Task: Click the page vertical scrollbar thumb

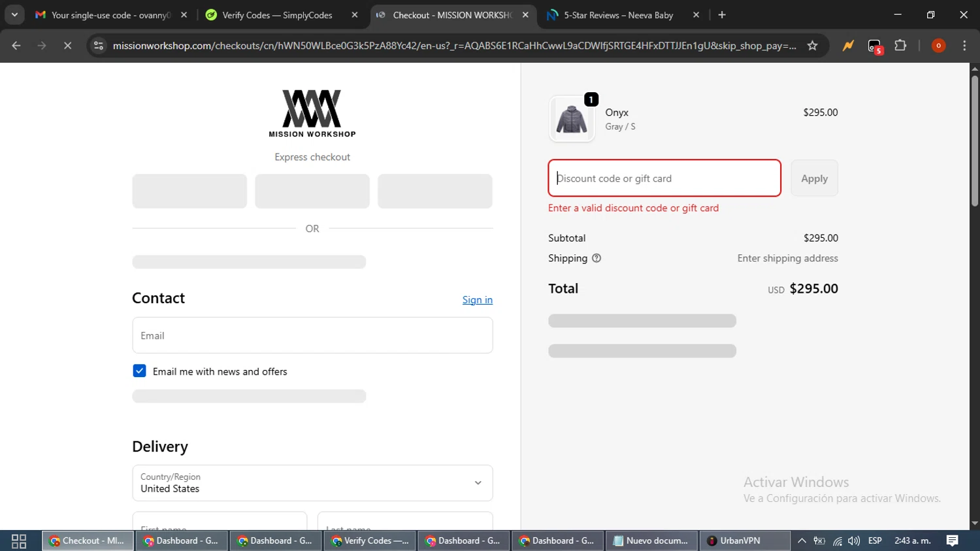Action: 974,141
